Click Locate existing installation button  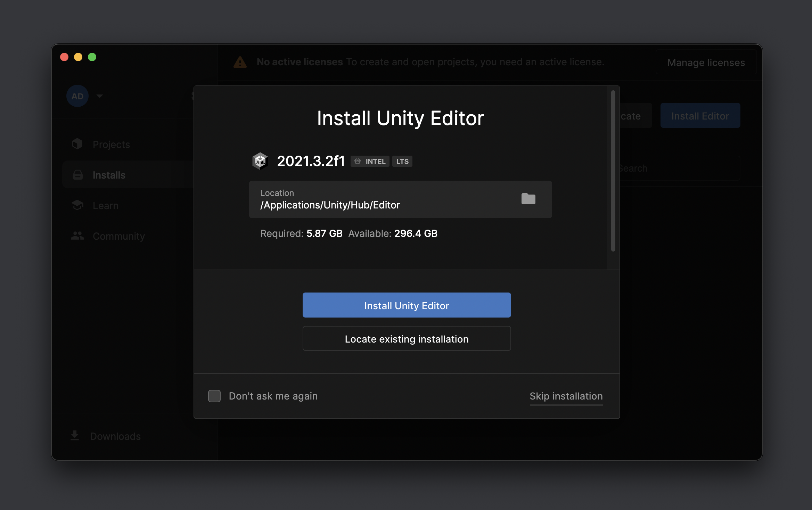(407, 338)
